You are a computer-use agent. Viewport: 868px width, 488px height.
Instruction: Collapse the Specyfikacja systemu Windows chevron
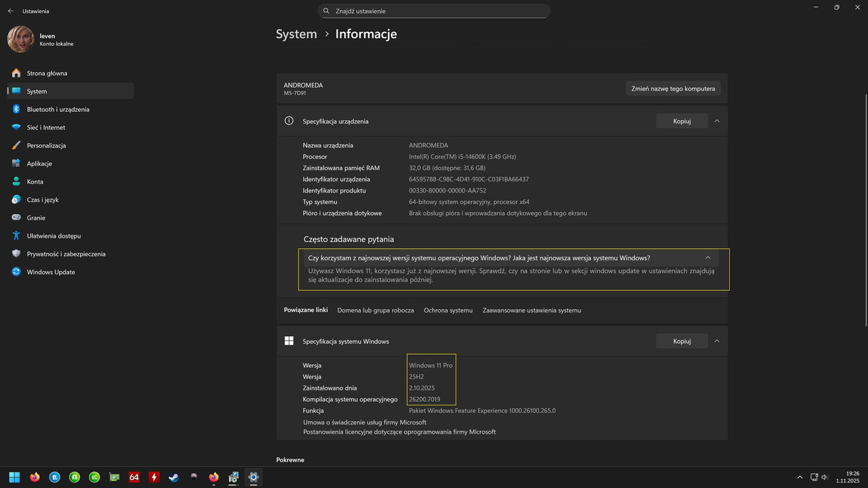(717, 341)
